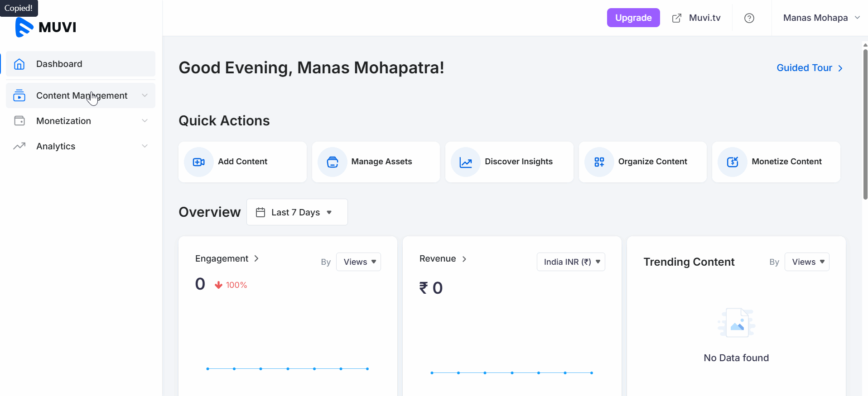Click the Organize Content grid icon

tap(599, 162)
